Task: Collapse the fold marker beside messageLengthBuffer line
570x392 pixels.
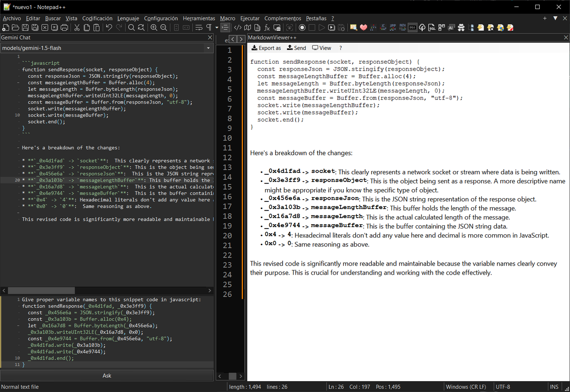Action: point(18,82)
